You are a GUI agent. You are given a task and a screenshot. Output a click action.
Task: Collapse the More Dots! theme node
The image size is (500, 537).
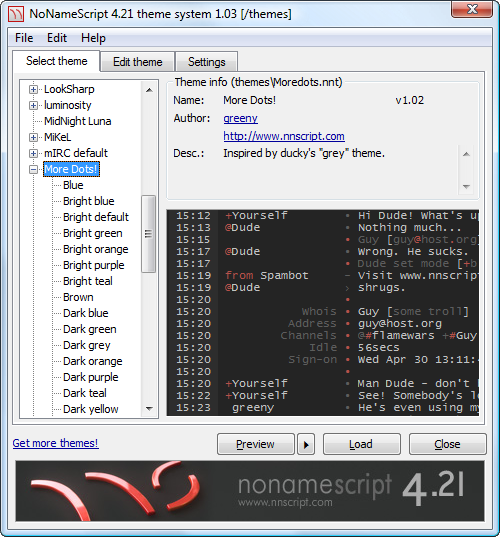click(x=33, y=170)
